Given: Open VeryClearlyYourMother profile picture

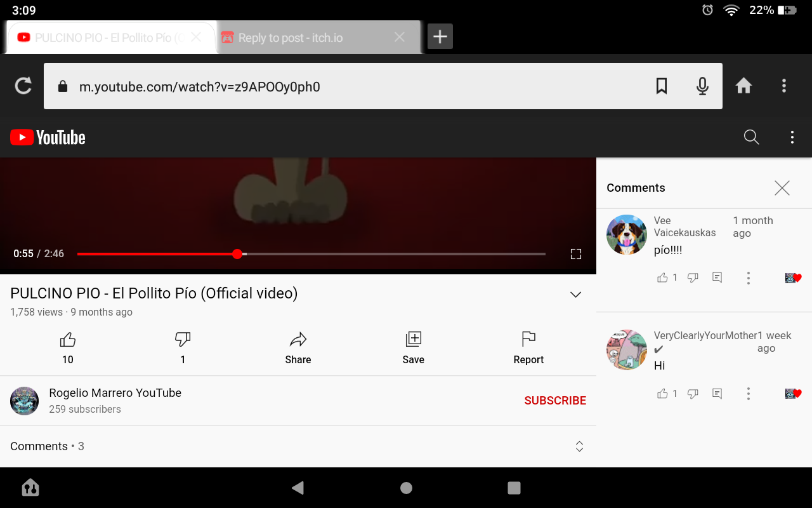Looking at the screenshot, I should coord(627,350).
